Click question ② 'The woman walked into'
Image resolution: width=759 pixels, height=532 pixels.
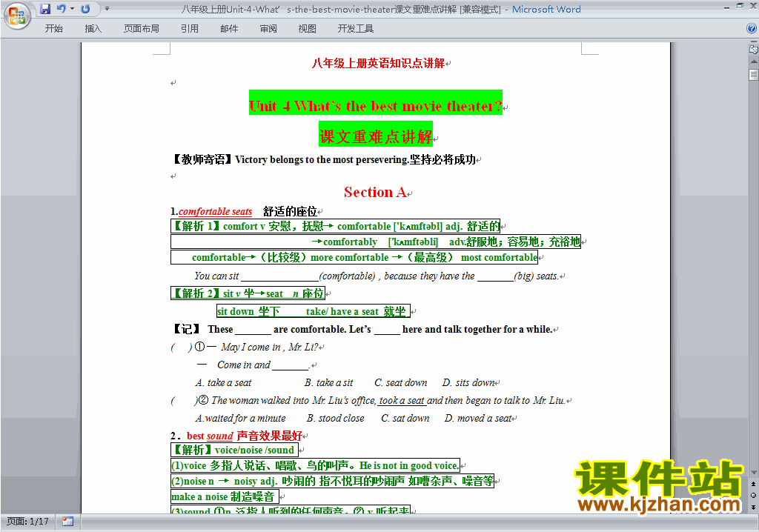point(368,400)
